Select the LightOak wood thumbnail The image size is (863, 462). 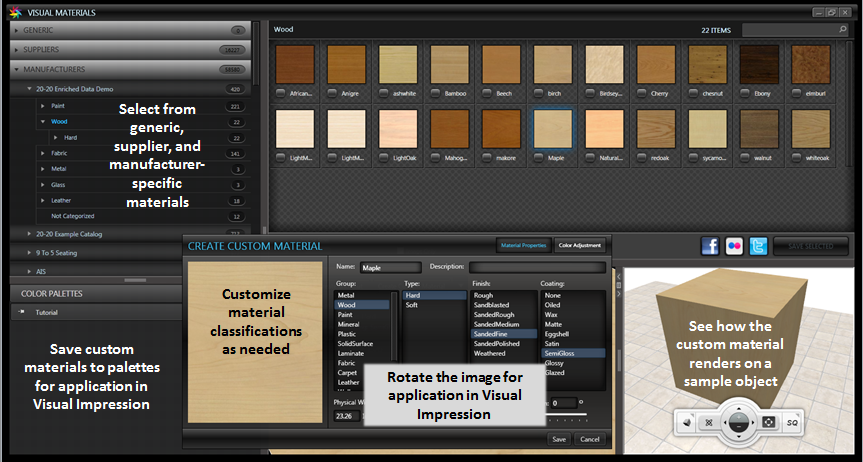(398, 129)
